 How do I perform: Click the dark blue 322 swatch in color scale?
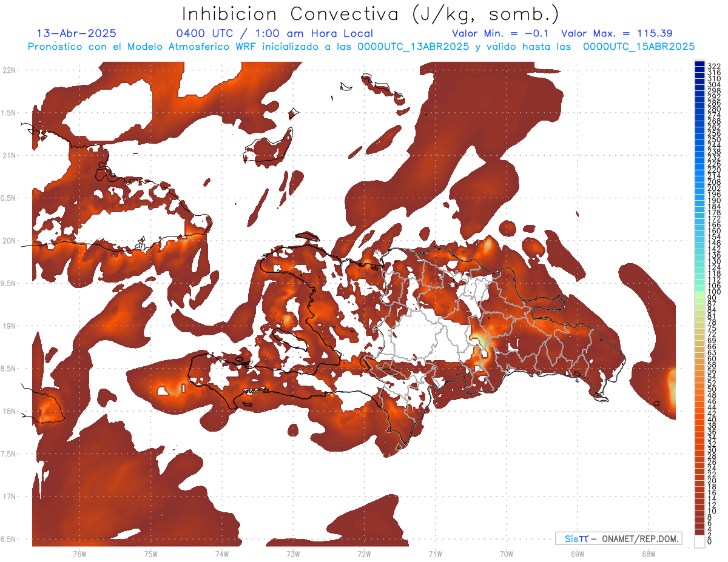pyautogui.click(x=699, y=64)
